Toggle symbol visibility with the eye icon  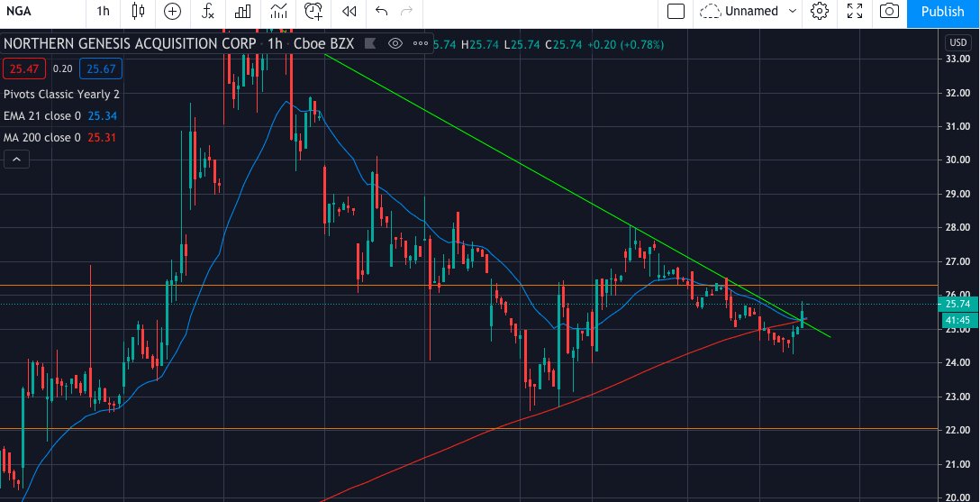(x=395, y=44)
